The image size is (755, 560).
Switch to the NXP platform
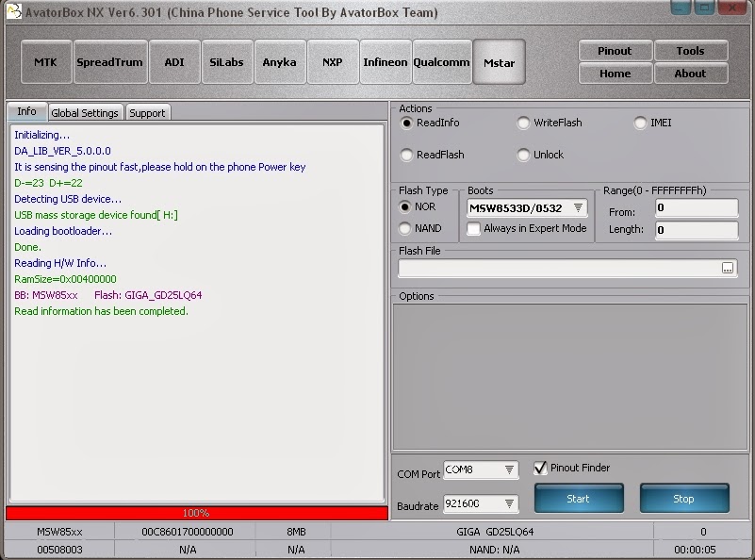[333, 62]
